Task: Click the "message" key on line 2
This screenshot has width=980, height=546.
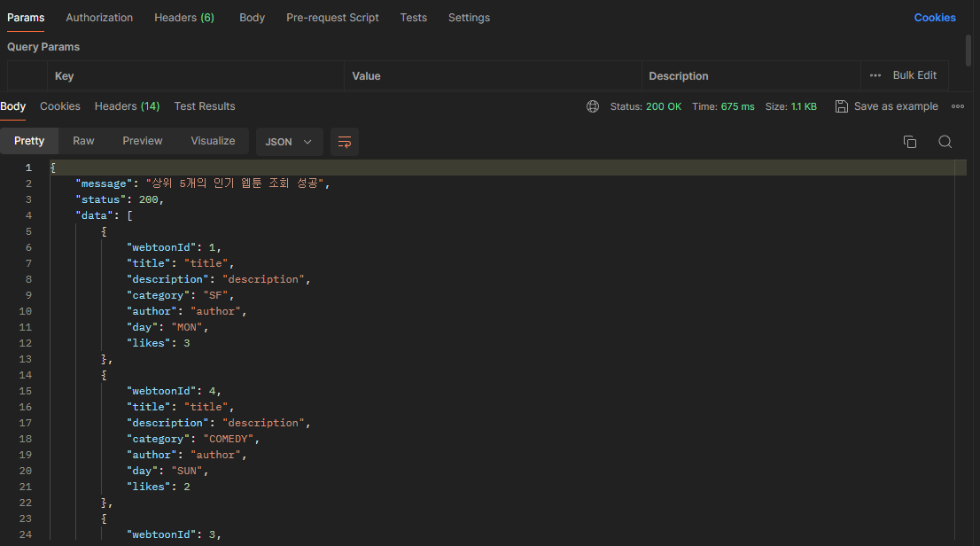Action: coord(104,183)
